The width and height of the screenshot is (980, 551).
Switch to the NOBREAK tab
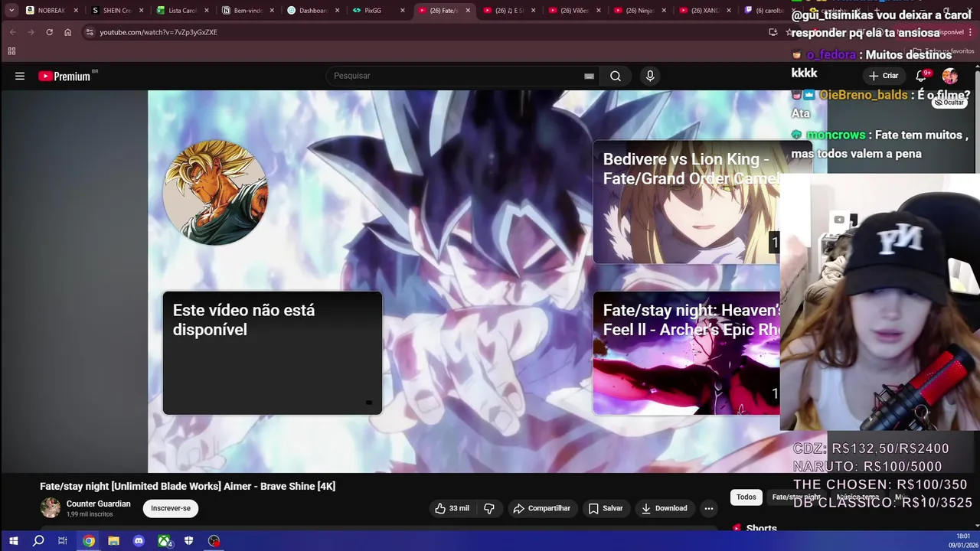[x=51, y=11]
